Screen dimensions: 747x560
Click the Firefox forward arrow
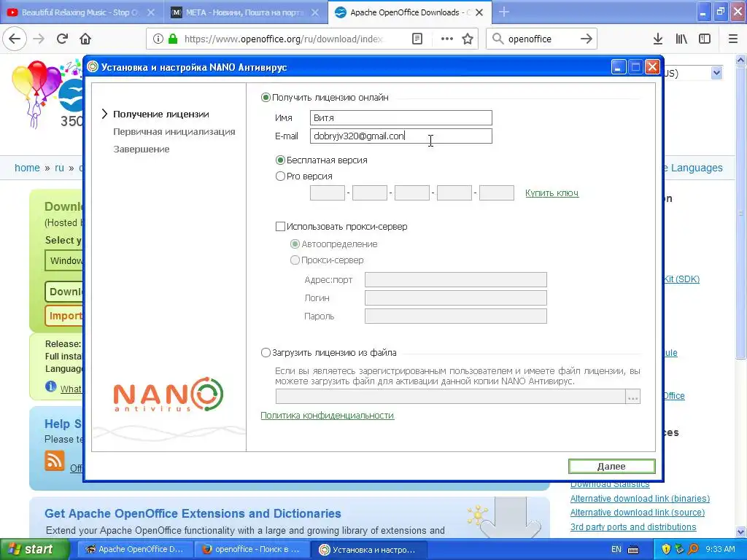click(39, 39)
